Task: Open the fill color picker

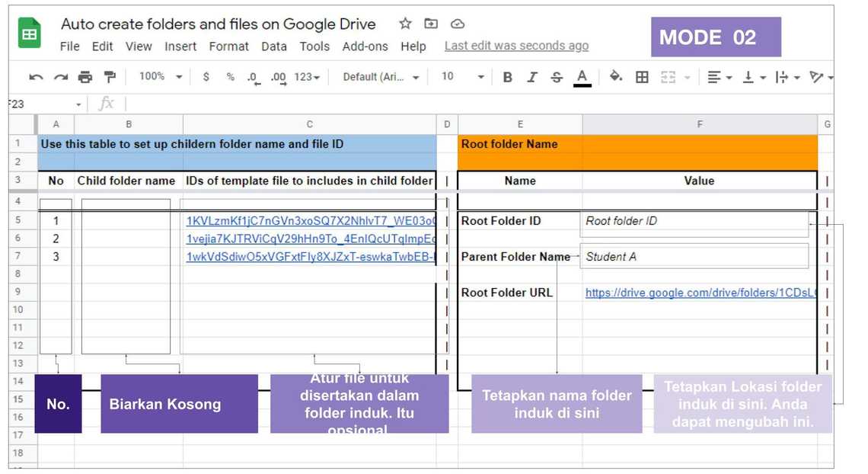Action: tap(615, 77)
